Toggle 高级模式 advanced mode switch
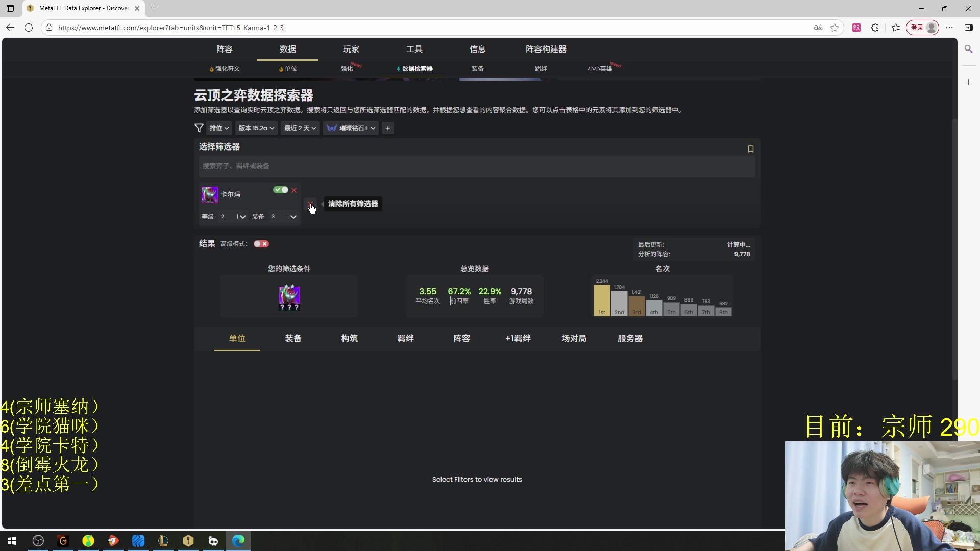This screenshot has width=980, height=551. [x=261, y=244]
